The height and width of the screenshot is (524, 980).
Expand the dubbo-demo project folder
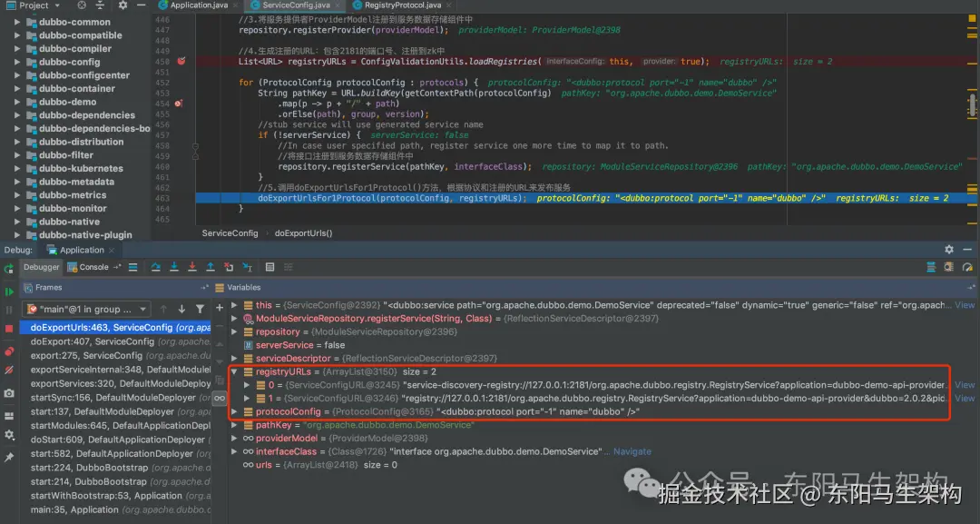pyautogui.click(x=17, y=102)
